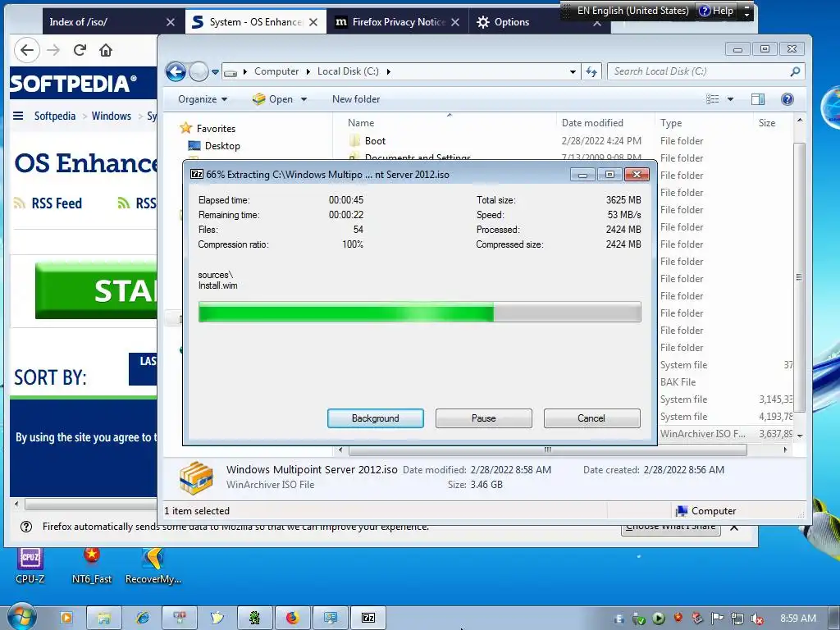
Task: Sort files by Name column
Action: click(361, 123)
